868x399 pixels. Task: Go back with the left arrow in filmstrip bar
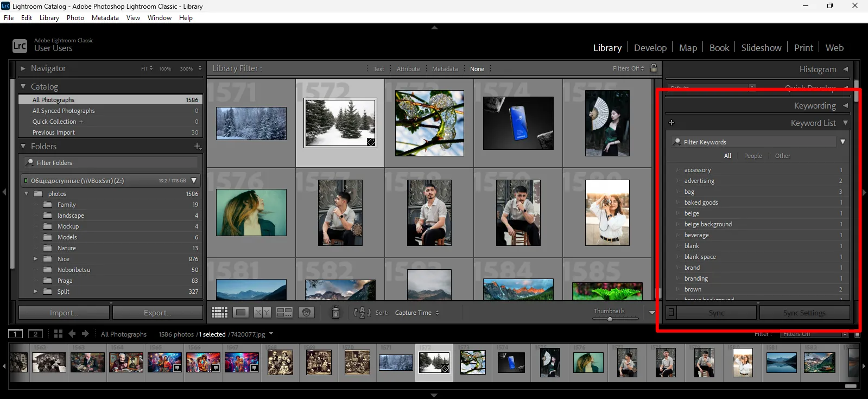click(x=72, y=334)
